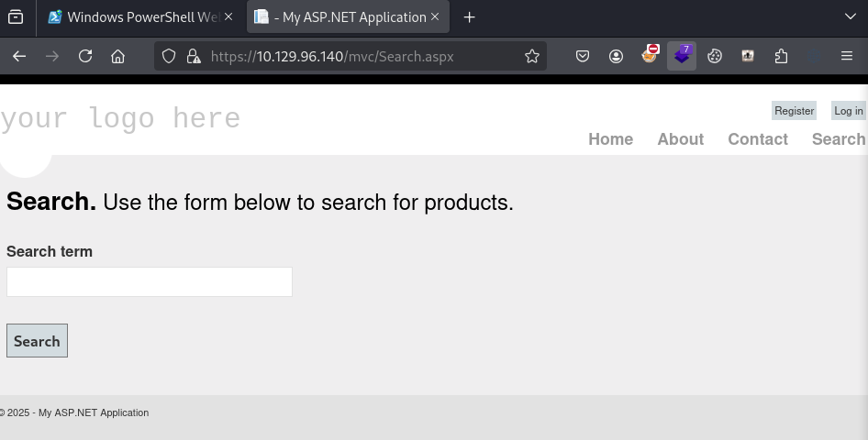Screen dimensions: 868x440
Task: Open tracking protection shield info
Action: [169, 56]
